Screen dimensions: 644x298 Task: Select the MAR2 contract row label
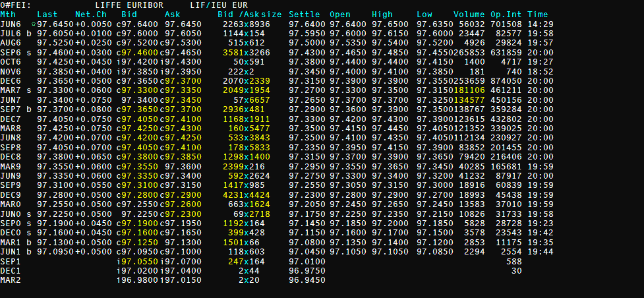coord(11,280)
